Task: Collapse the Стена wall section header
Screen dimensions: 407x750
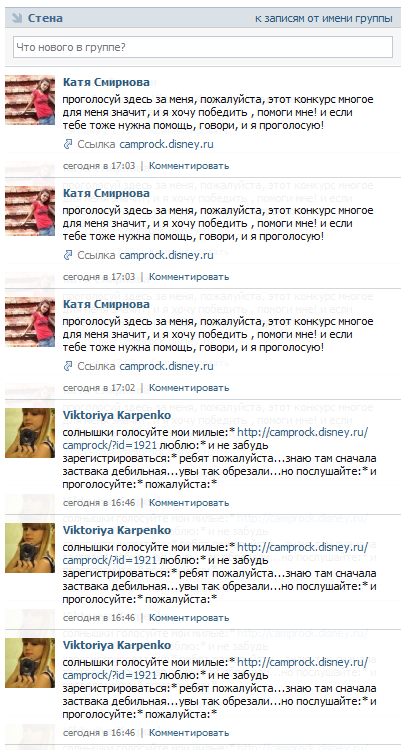Action: [x=45, y=18]
